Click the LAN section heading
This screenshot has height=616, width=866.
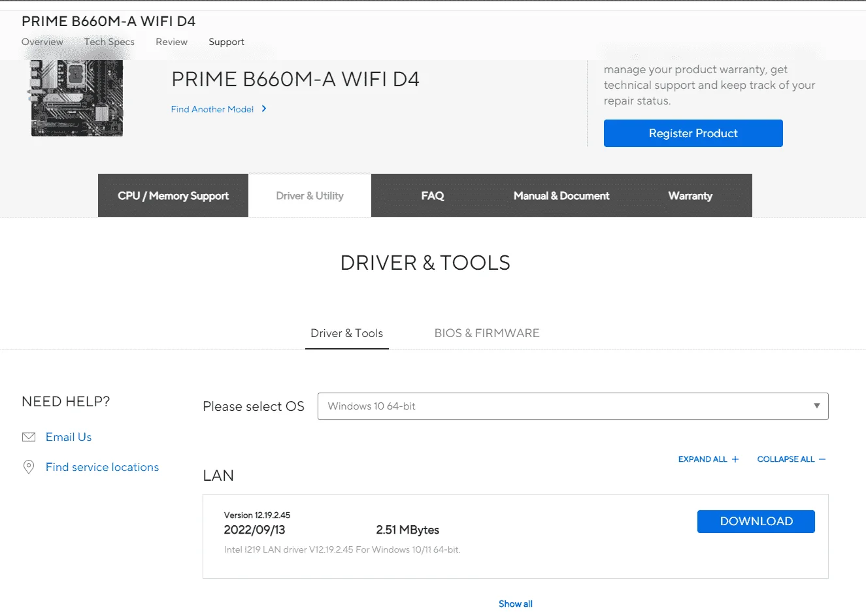(x=218, y=476)
